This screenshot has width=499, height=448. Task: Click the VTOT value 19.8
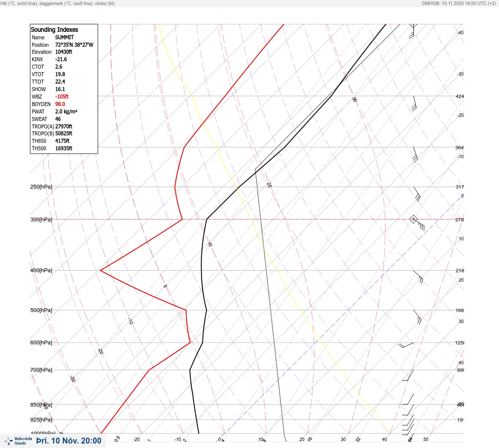(x=60, y=74)
